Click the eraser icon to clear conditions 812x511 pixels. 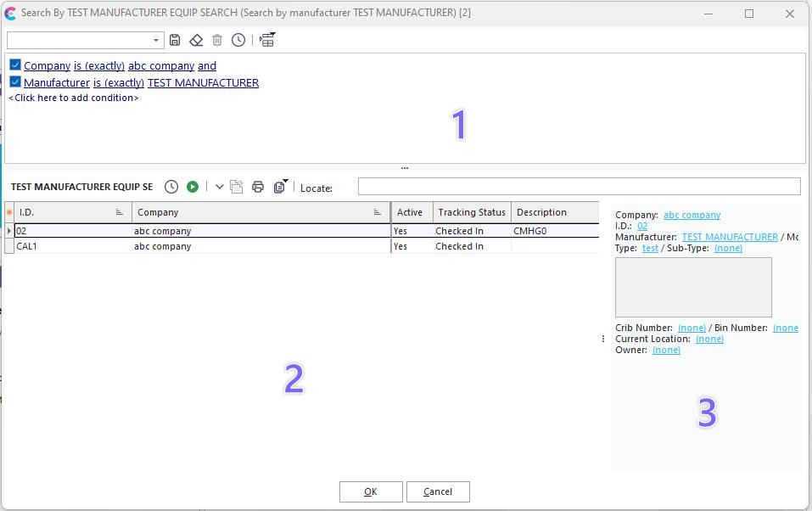[x=196, y=40]
